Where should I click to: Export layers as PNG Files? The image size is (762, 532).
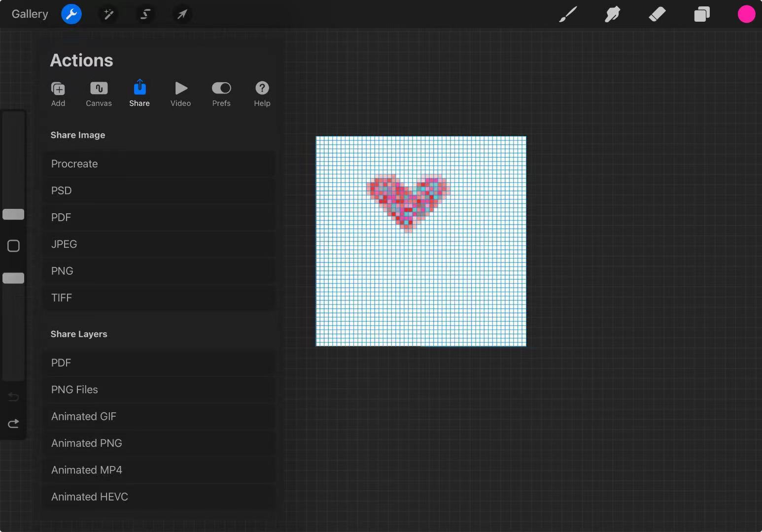[x=160, y=390]
